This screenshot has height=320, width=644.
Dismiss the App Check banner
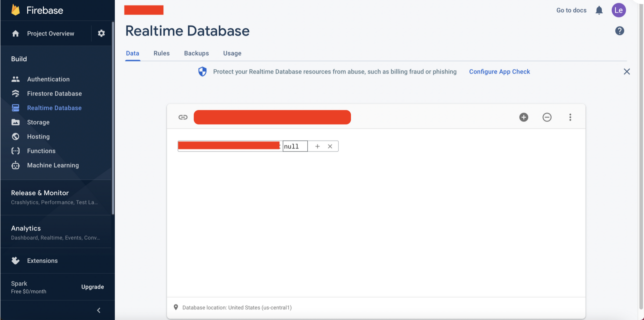tap(627, 72)
